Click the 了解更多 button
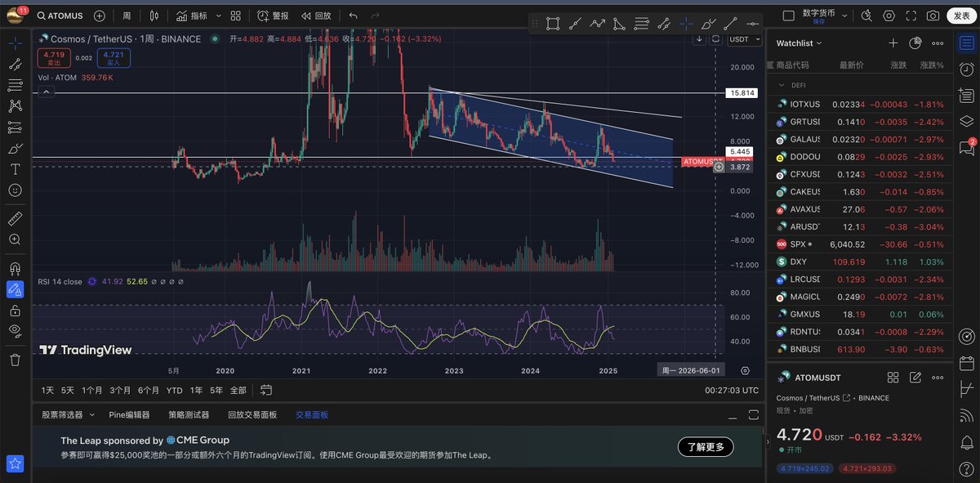 (706, 447)
